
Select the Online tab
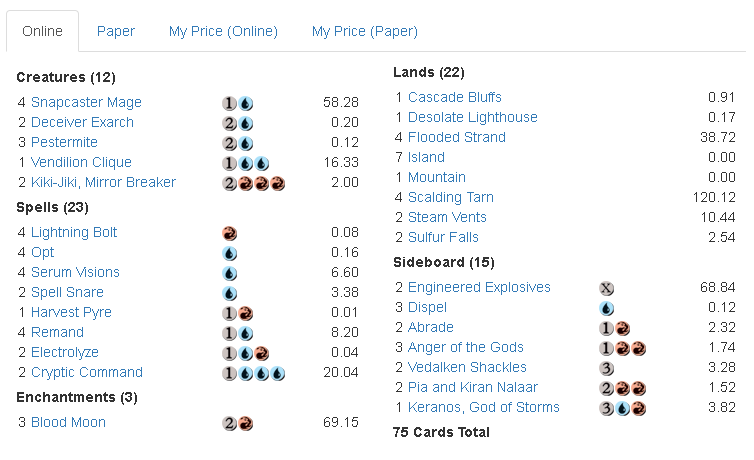point(42,31)
